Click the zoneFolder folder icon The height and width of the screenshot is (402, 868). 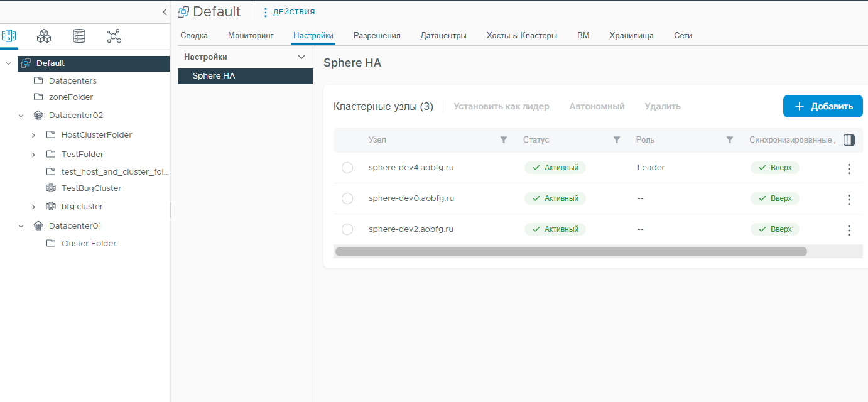coord(38,97)
